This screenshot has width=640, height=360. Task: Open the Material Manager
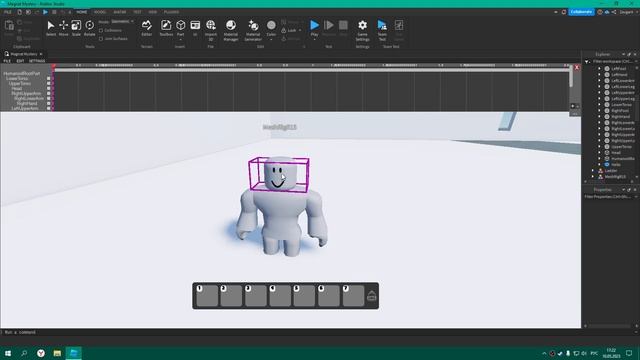coord(231,30)
